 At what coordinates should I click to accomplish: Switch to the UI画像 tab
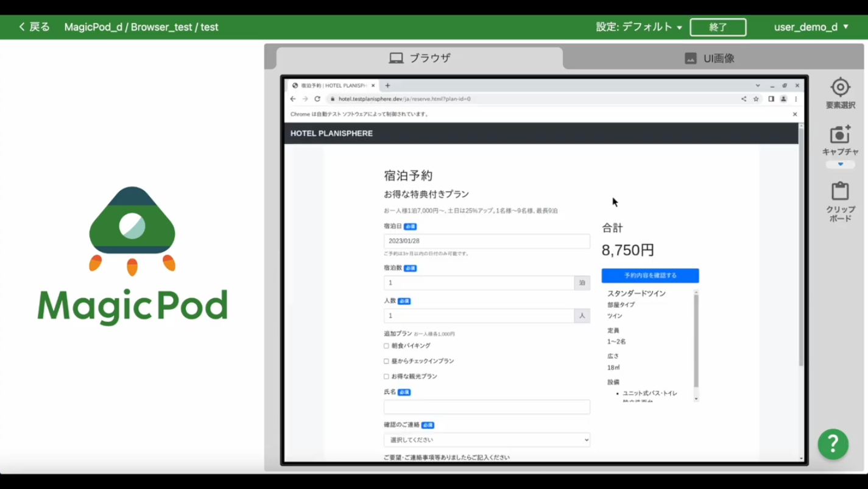coord(710,58)
